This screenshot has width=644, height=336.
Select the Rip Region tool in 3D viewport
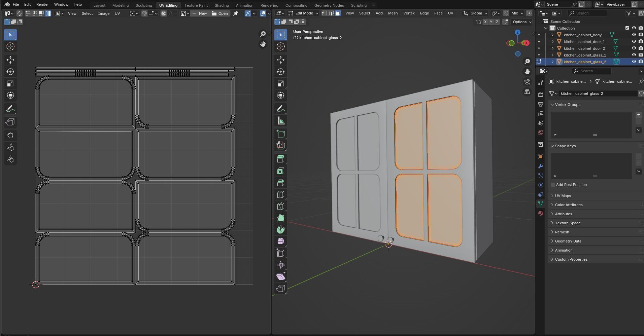pyautogui.click(x=281, y=289)
